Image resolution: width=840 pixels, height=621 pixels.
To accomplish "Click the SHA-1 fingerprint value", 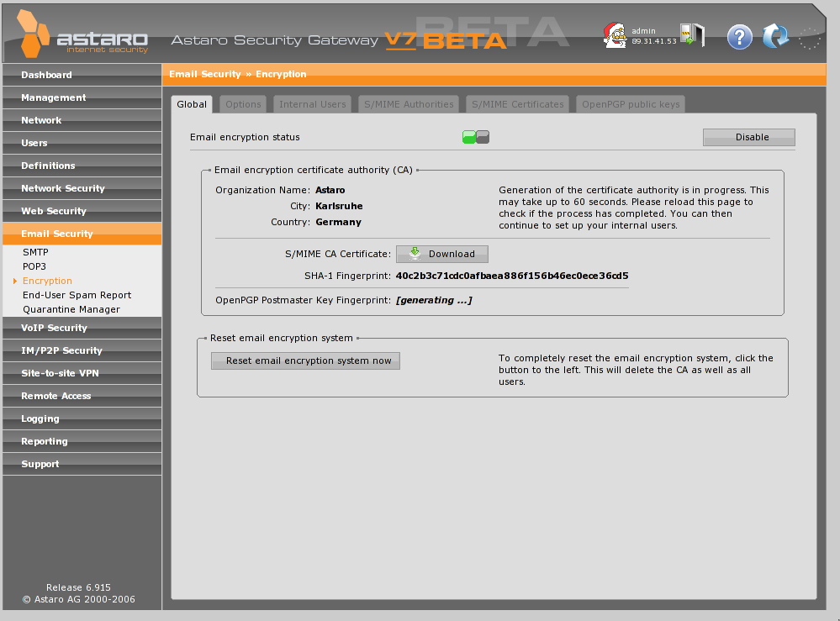I will (x=512, y=276).
